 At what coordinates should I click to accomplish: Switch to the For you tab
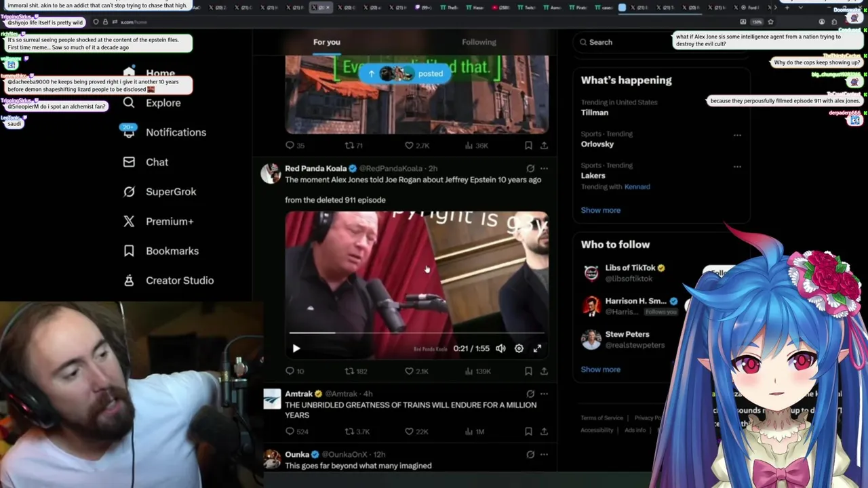327,42
